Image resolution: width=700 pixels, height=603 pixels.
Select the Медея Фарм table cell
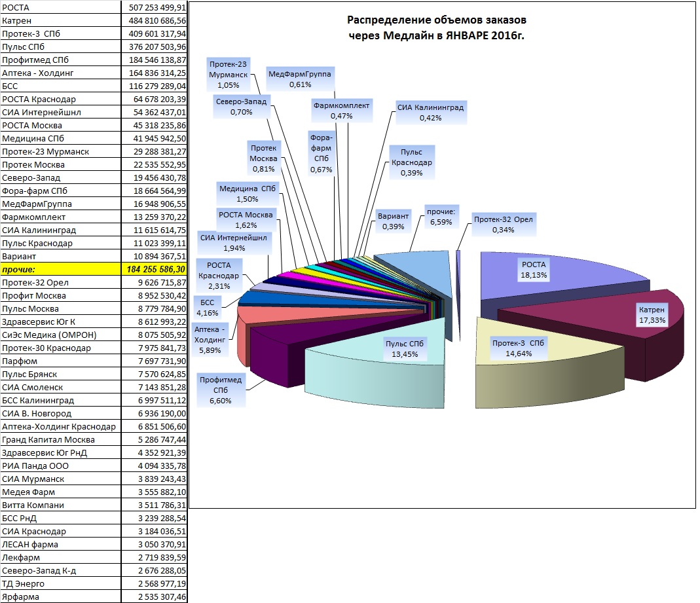pos(60,492)
